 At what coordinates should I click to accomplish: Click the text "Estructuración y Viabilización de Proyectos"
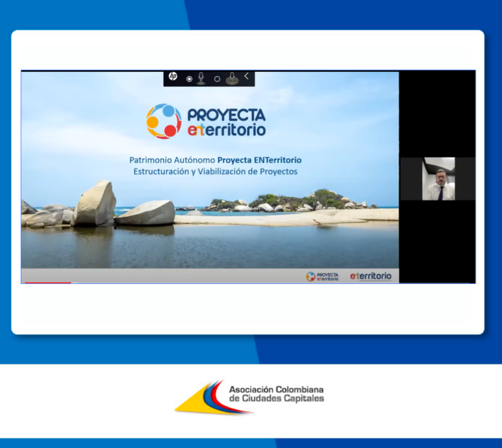click(x=215, y=172)
